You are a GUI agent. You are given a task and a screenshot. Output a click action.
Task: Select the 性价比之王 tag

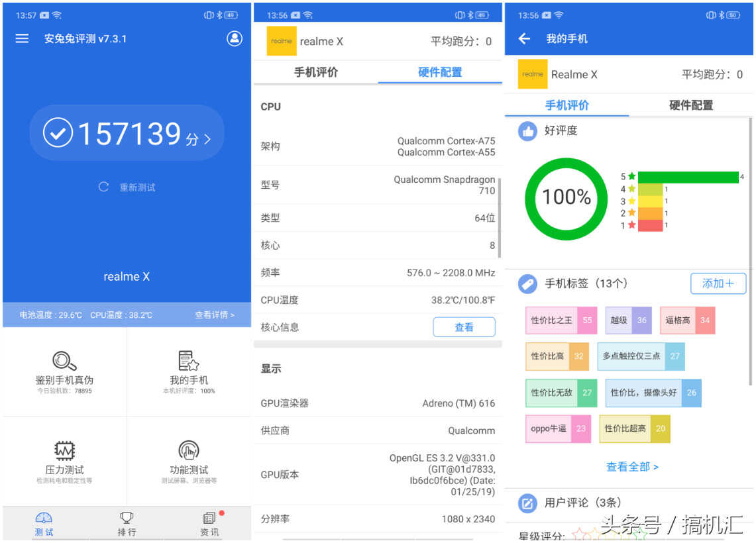tap(561, 321)
